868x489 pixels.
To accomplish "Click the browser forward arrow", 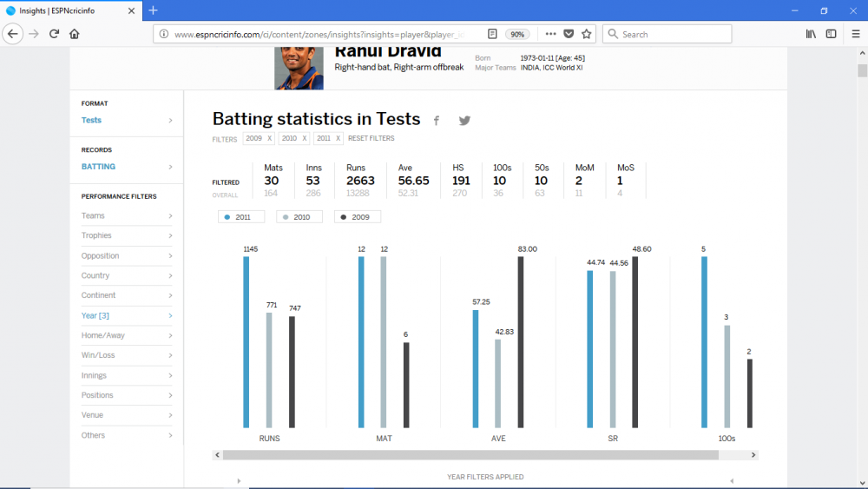I will pos(34,34).
